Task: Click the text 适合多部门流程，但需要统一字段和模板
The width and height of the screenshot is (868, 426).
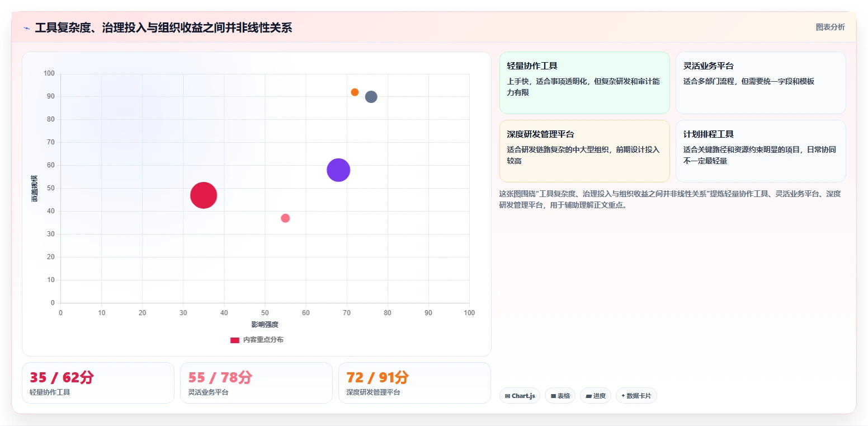Action: [749, 81]
